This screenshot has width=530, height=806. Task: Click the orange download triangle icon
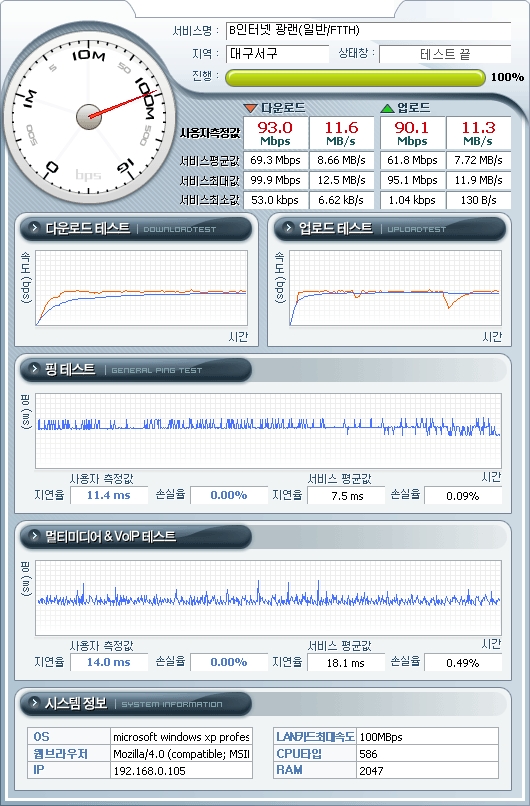[250, 108]
